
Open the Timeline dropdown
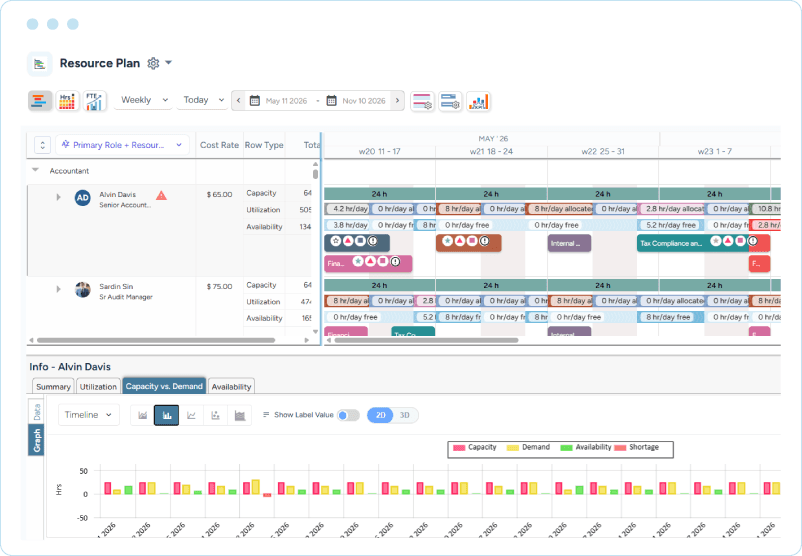click(88, 415)
